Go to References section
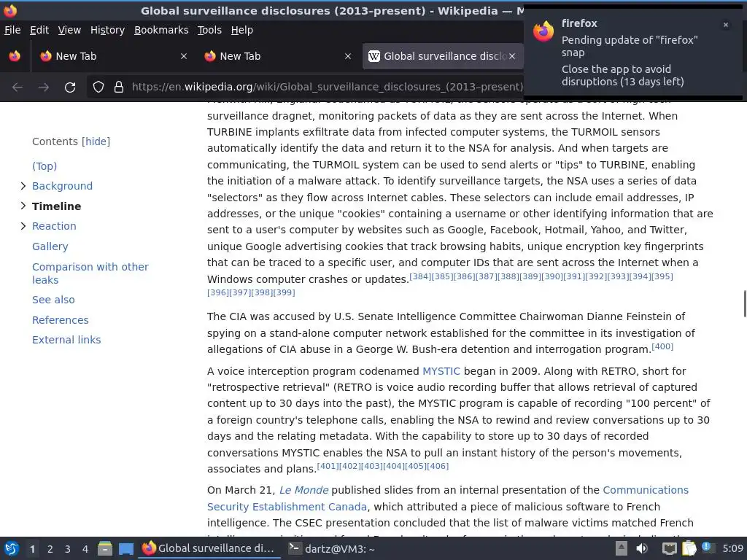747x560 pixels. click(x=61, y=320)
